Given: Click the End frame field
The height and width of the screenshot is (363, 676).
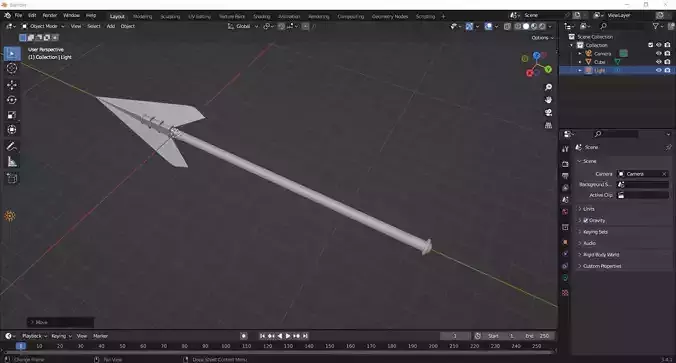Looking at the screenshot, I should click(538, 336).
